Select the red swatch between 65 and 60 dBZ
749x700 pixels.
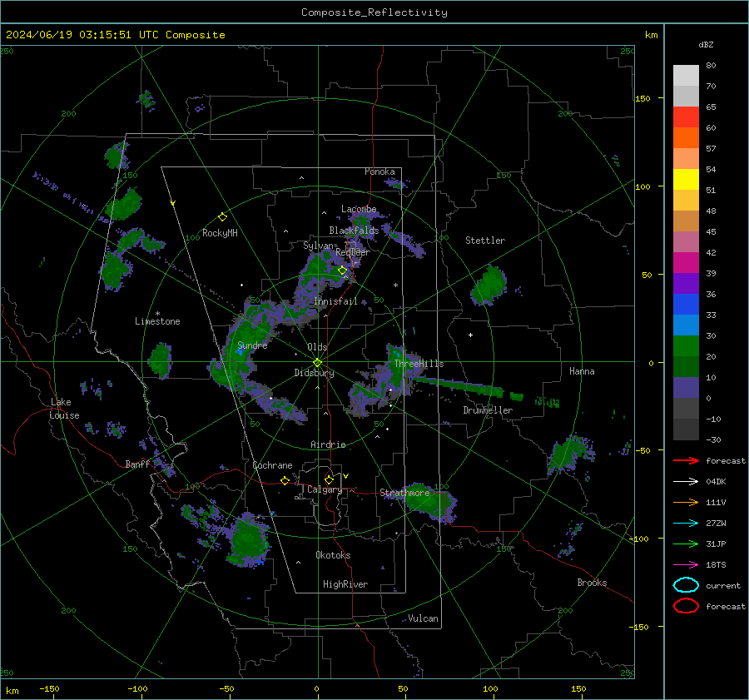click(686, 117)
